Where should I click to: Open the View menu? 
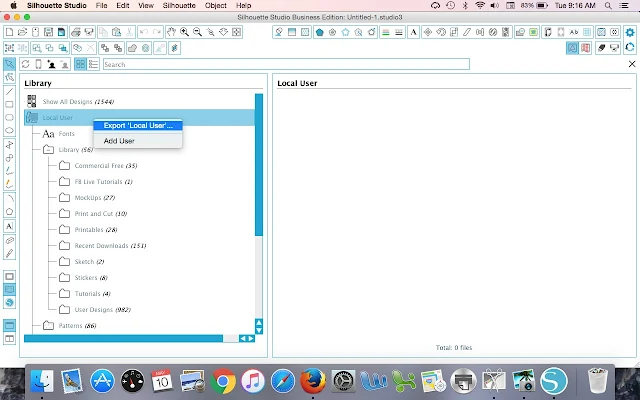146,5
